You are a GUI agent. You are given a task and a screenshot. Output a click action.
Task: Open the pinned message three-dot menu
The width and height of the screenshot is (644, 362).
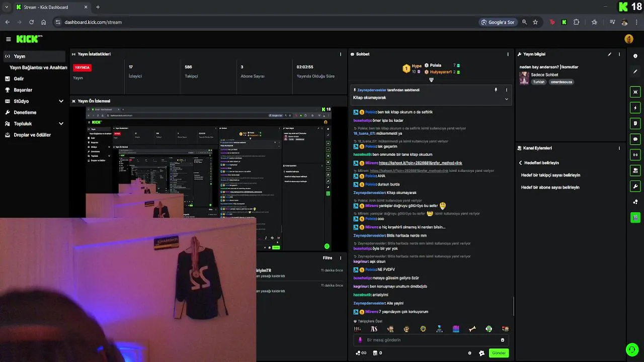pos(507,90)
